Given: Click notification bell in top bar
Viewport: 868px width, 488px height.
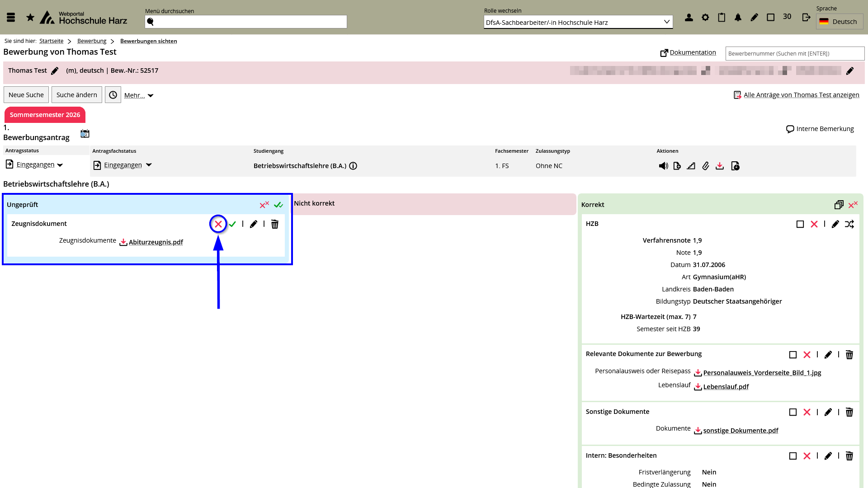Looking at the screenshot, I should (x=738, y=17).
